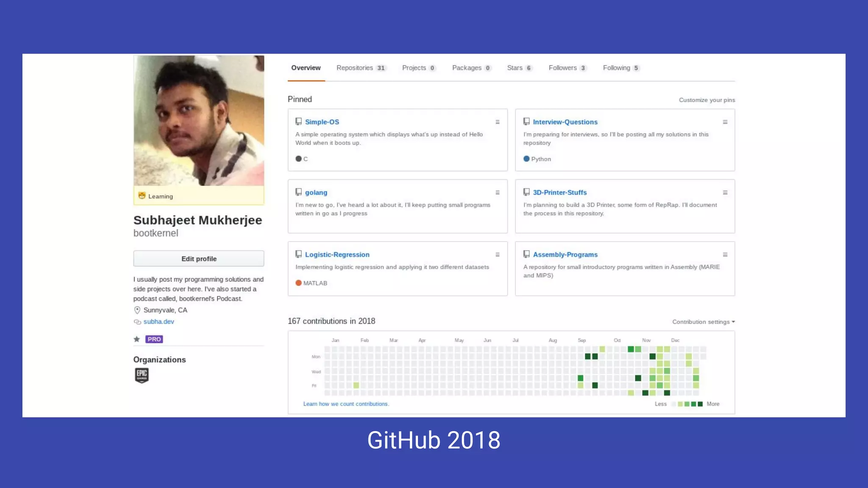Screen dimensions: 868x488
Task: Open the Packages tab
Action: coord(472,68)
